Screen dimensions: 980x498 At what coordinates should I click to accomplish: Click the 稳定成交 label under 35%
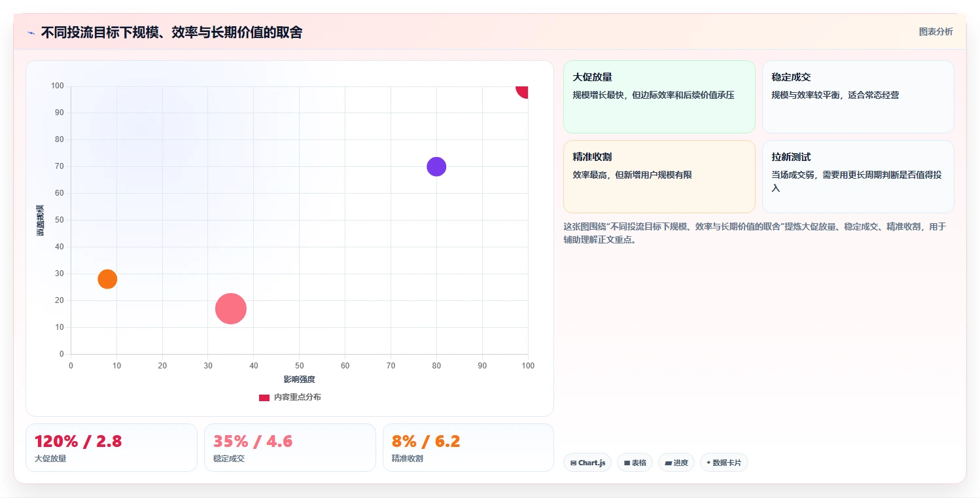229,459
